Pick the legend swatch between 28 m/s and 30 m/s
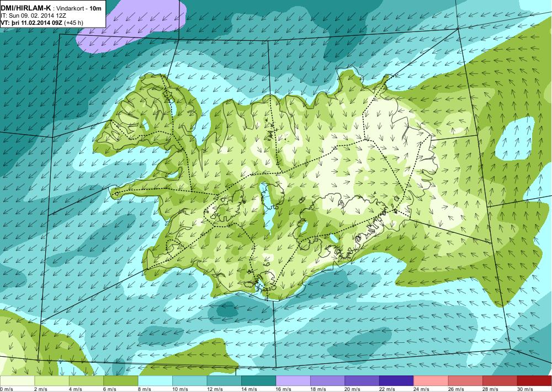This screenshot has width=552, height=392. coord(500,381)
